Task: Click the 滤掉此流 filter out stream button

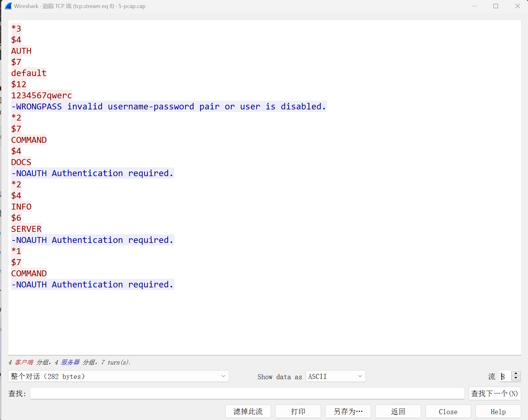Action: [x=248, y=411]
